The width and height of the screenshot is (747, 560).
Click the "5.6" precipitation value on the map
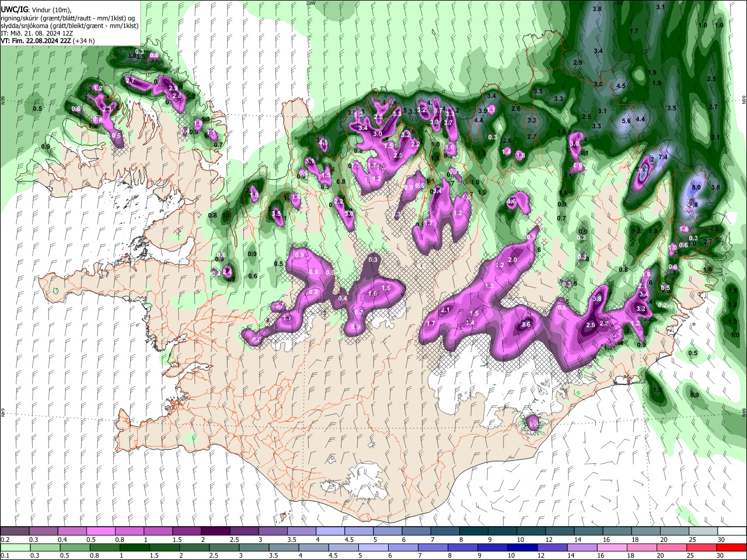626,121
